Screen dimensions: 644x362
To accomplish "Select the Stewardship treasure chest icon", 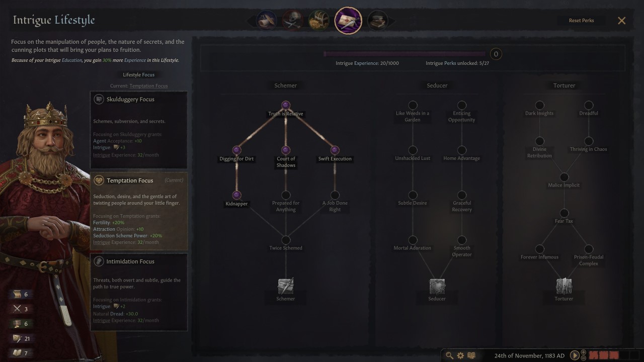I will 318,21.
